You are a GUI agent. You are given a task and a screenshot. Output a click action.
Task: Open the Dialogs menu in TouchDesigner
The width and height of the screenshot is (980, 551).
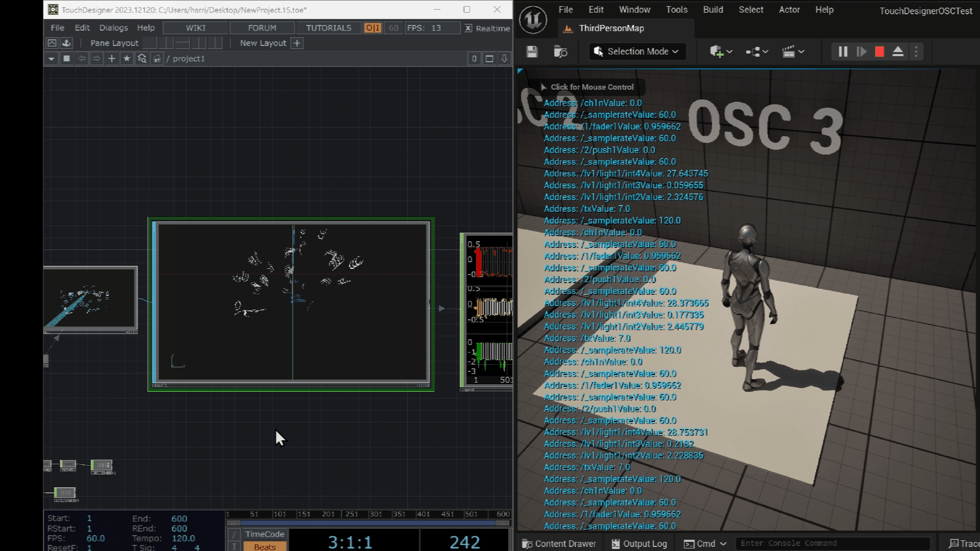tap(113, 28)
